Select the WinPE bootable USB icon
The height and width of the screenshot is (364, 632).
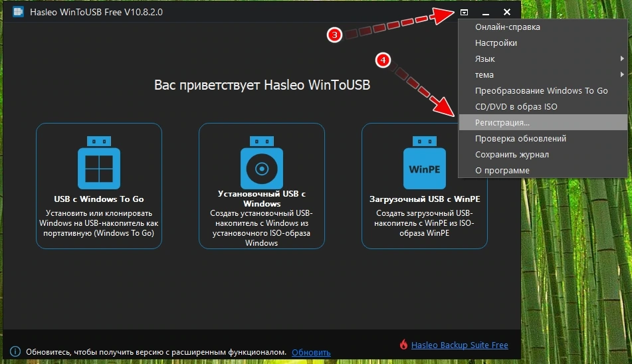coord(425,163)
